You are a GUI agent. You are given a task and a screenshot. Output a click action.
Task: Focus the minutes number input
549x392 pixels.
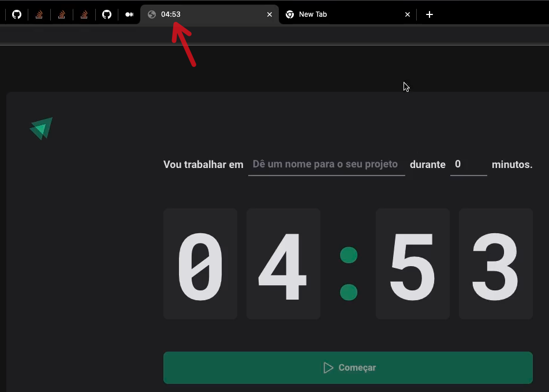pyautogui.click(x=469, y=165)
